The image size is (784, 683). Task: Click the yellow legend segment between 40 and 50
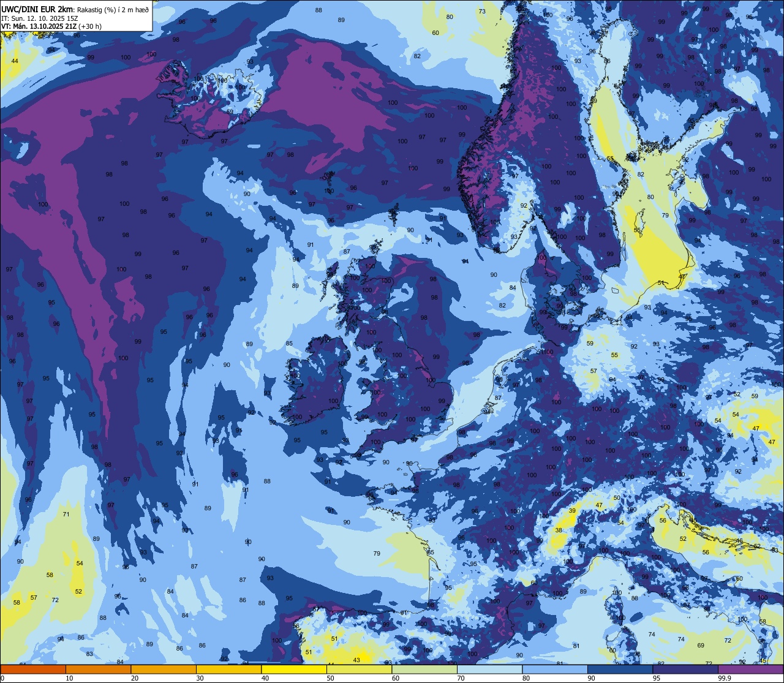point(294,669)
